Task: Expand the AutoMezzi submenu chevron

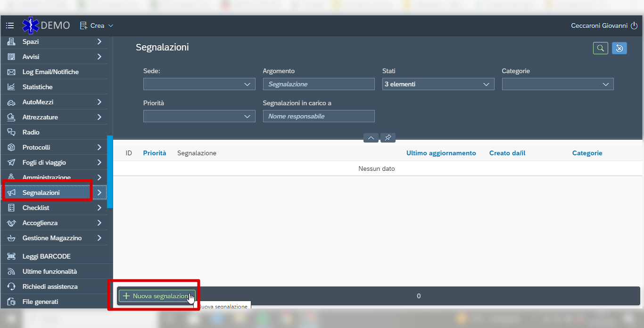Action: pyautogui.click(x=99, y=102)
